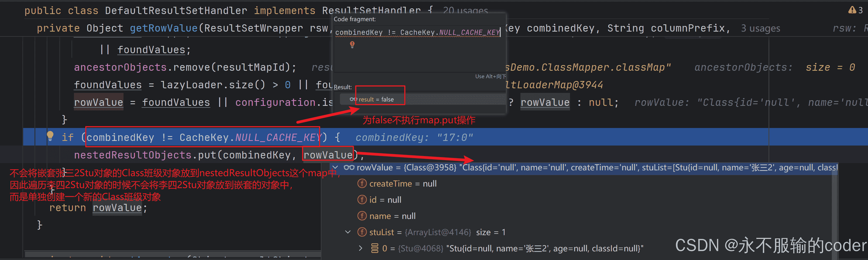Click the watch glasses icon next to result = false
The width and height of the screenshot is (868, 260).
[353, 99]
